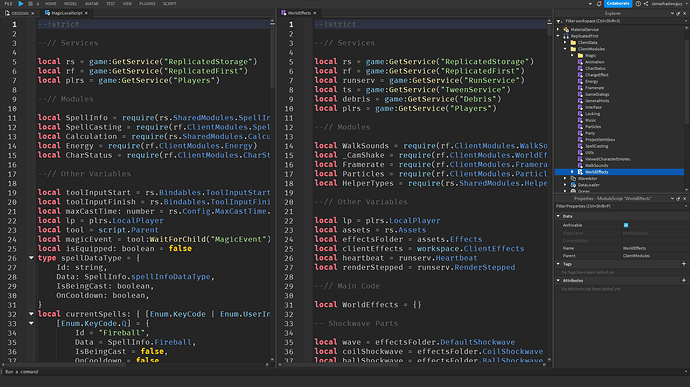Viewport: 690px width, 387px height.
Task: Open the MODEL ribbon tab
Action: [x=70, y=4]
